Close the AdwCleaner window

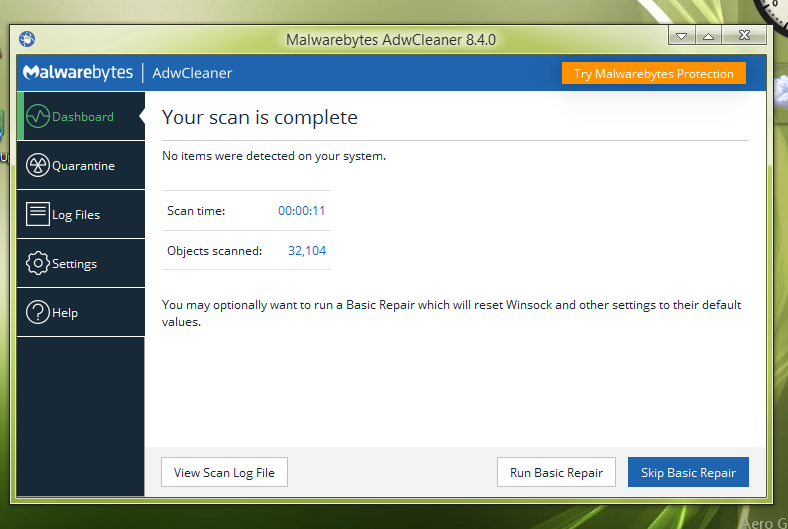point(744,35)
